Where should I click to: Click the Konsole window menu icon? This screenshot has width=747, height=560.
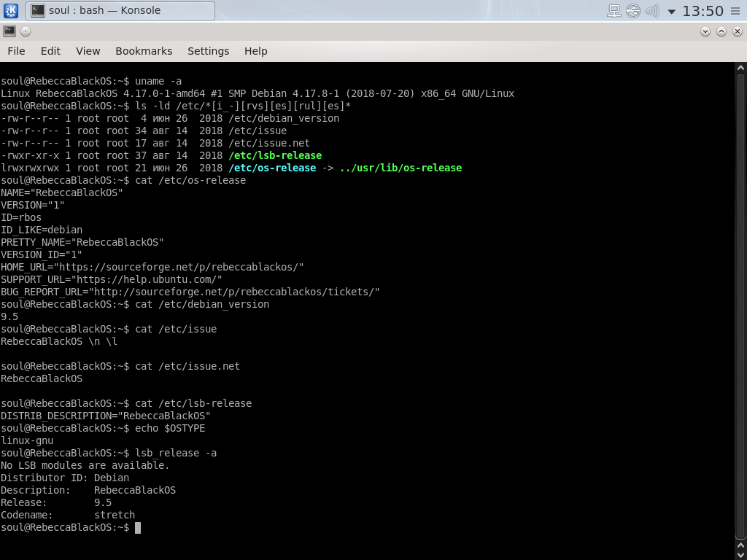point(9,31)
